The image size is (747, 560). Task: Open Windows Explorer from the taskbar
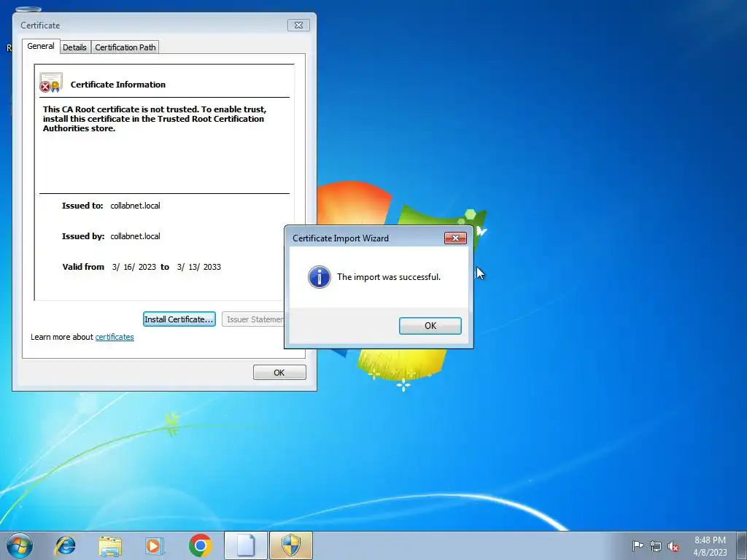tap(110, 545)
